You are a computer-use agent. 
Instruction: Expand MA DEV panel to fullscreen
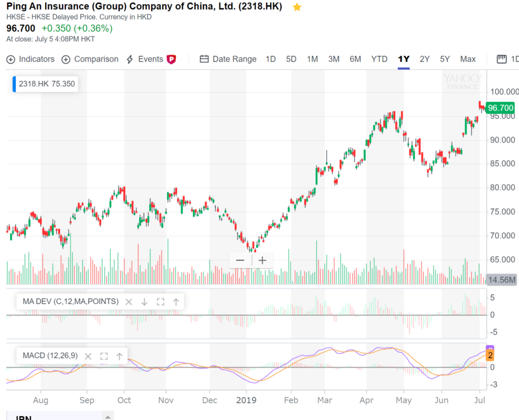pos(160,302)
